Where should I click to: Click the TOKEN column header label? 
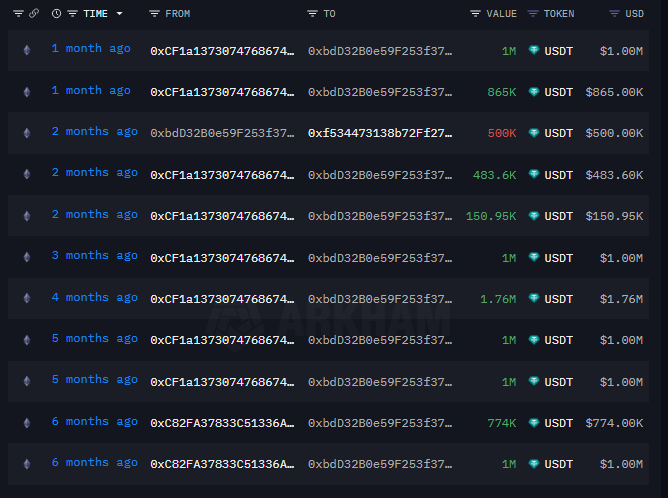[x=559, y=14]
